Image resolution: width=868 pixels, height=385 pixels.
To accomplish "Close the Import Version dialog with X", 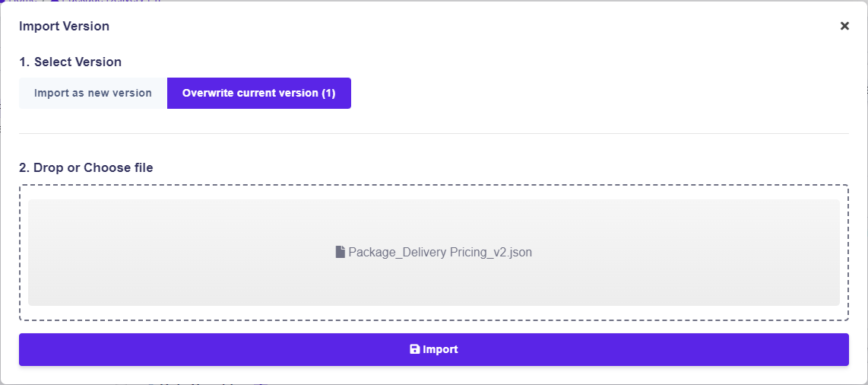I will pyautogui.click(x=844, y=26).
